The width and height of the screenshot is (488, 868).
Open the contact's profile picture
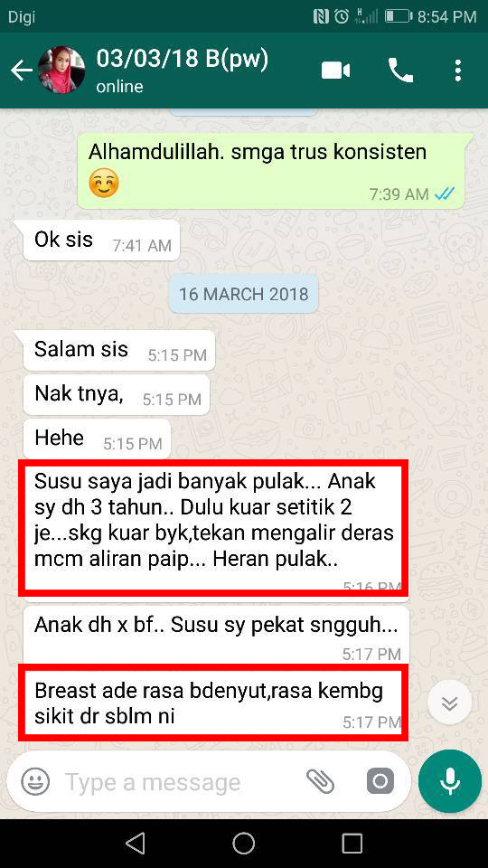(x=61, y=71)
